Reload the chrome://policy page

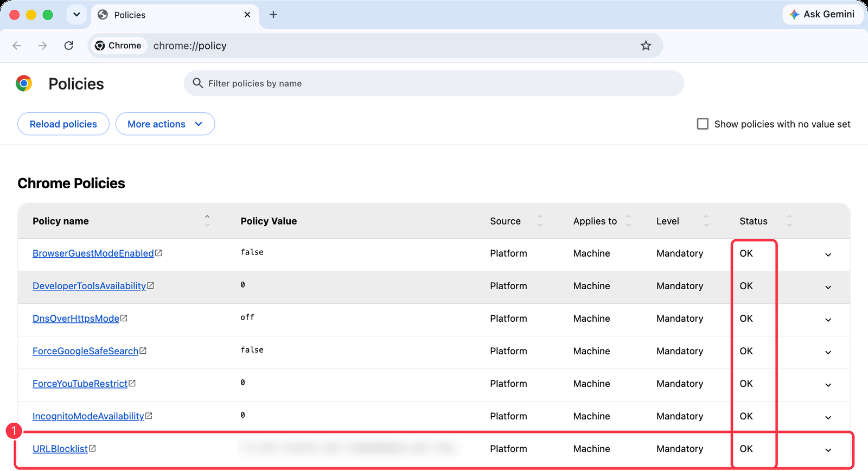pyautogui.click(x=69, y=46)
